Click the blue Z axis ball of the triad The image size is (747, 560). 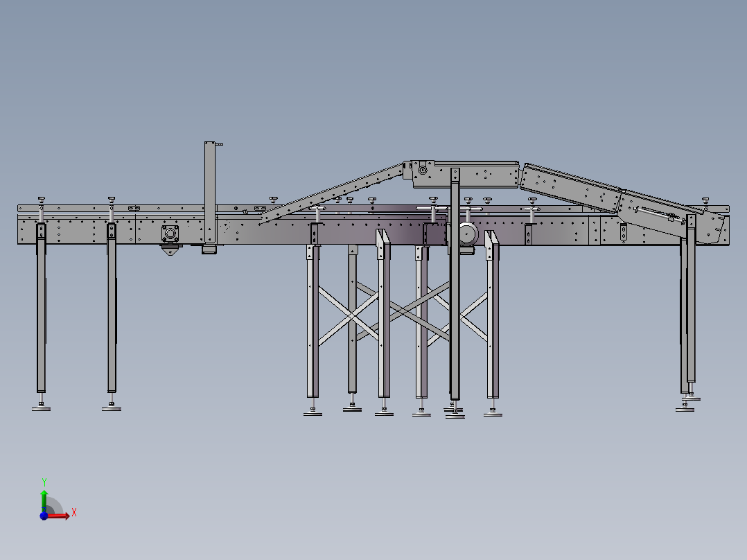click(44, 516)
